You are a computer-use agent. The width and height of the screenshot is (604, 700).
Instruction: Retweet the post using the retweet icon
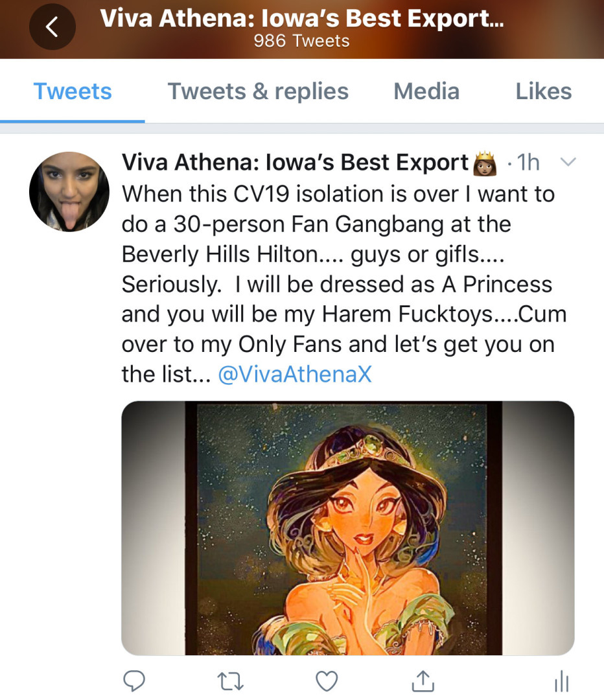pos(229,680)
